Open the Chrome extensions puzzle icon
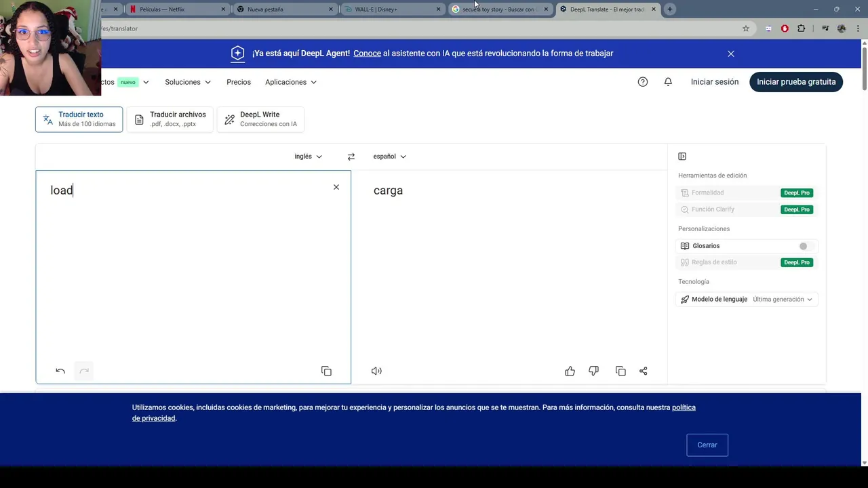This screenshot has width=868, height=488. pos(802,28)
